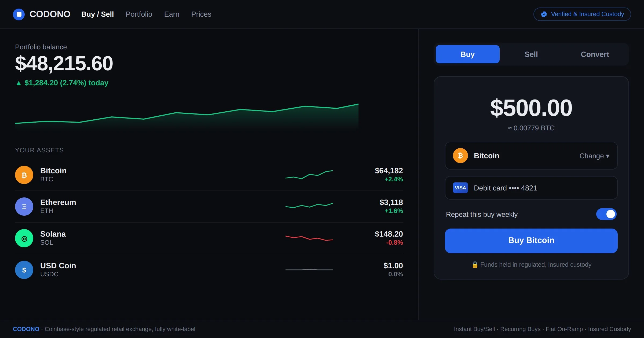Click the $500.00 amount field

(531, 108)
